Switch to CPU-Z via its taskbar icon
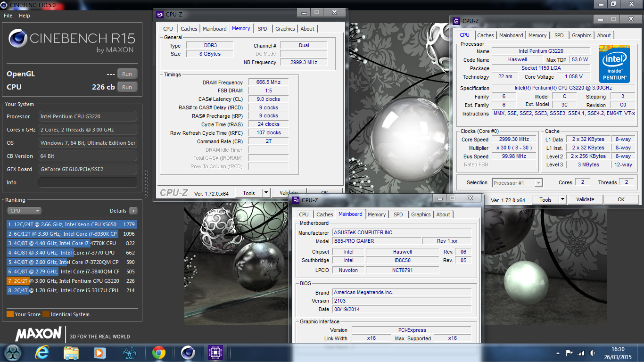 (215, 353)
